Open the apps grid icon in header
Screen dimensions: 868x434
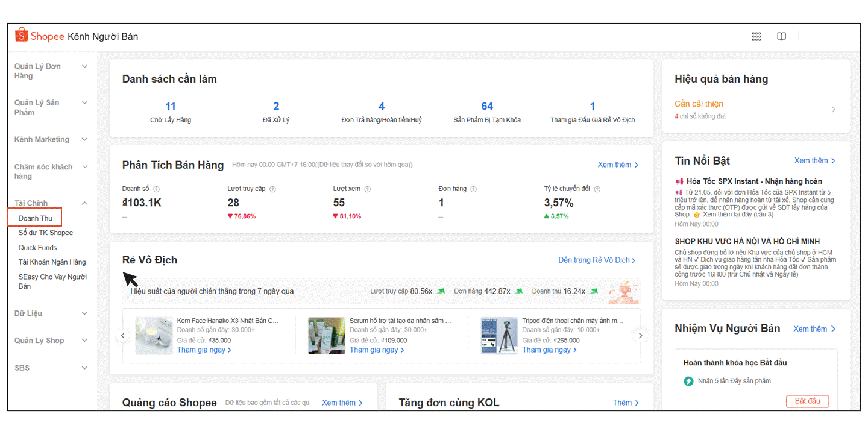[756, 37]
